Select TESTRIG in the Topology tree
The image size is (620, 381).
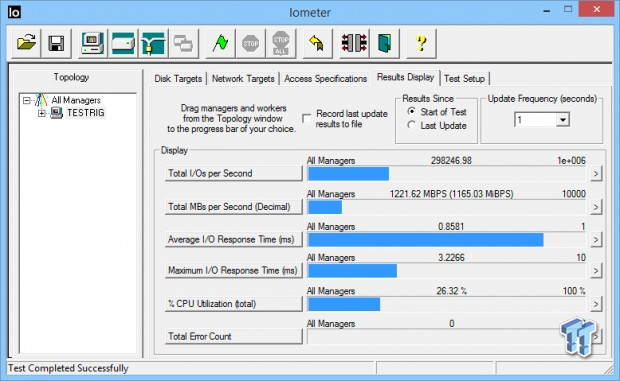coord(86,113)
